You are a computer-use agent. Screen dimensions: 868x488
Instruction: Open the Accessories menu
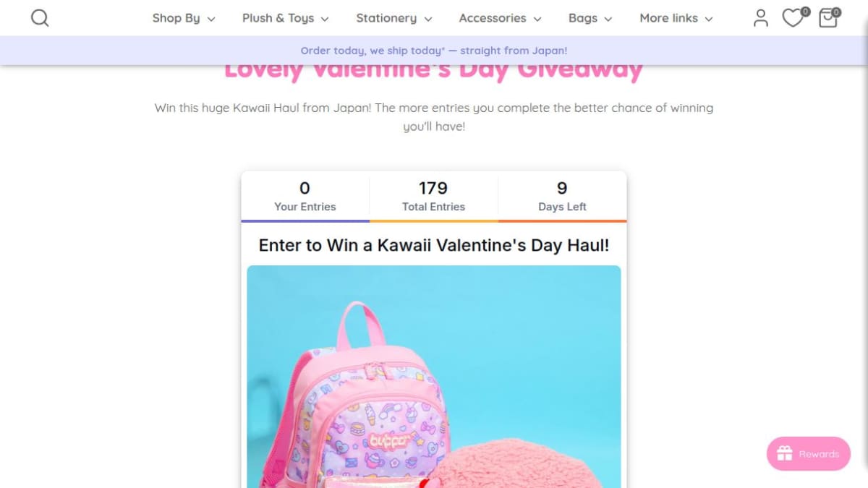[x=501, y=18]
